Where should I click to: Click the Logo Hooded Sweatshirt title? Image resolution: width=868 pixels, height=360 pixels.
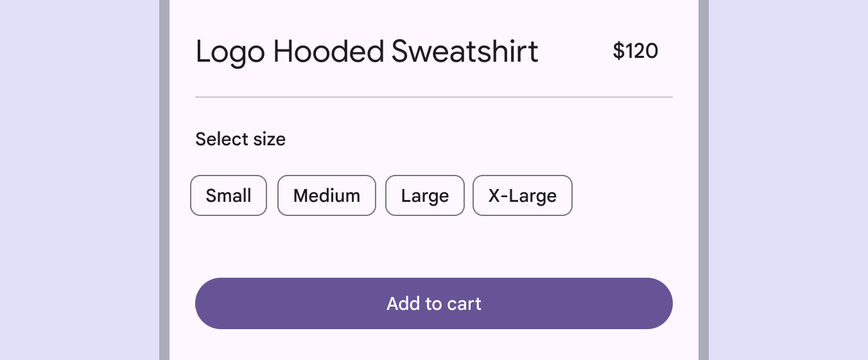coord(367,51)
